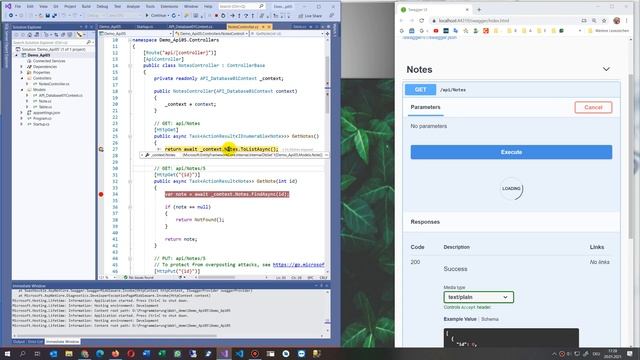Click the Visual Studio search box
The width and height of the screenshot is (640, 360).
click(x=242, y=7)
